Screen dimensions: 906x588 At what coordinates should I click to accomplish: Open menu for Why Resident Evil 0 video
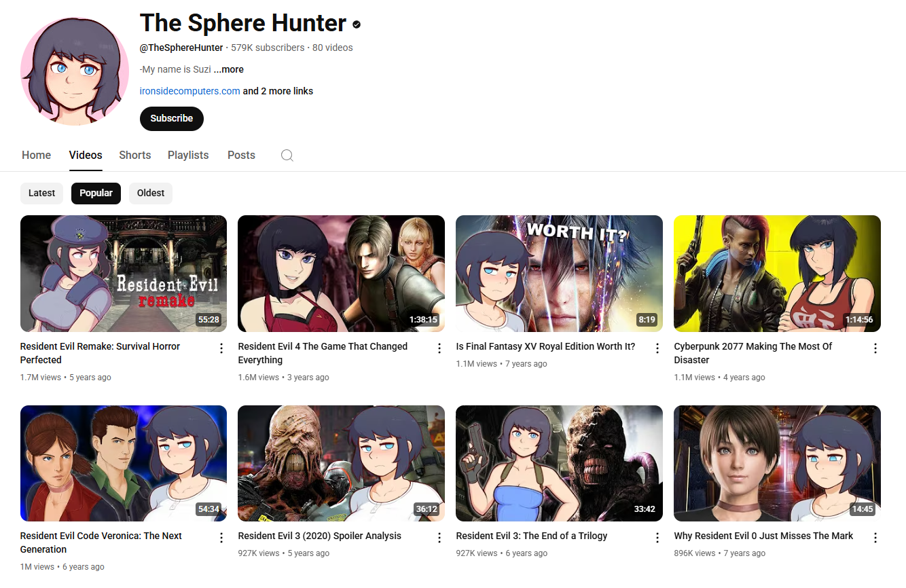click(875, 538)
